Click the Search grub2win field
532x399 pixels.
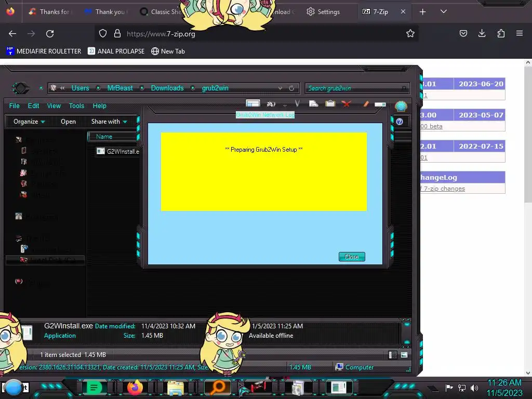[357, 88]
